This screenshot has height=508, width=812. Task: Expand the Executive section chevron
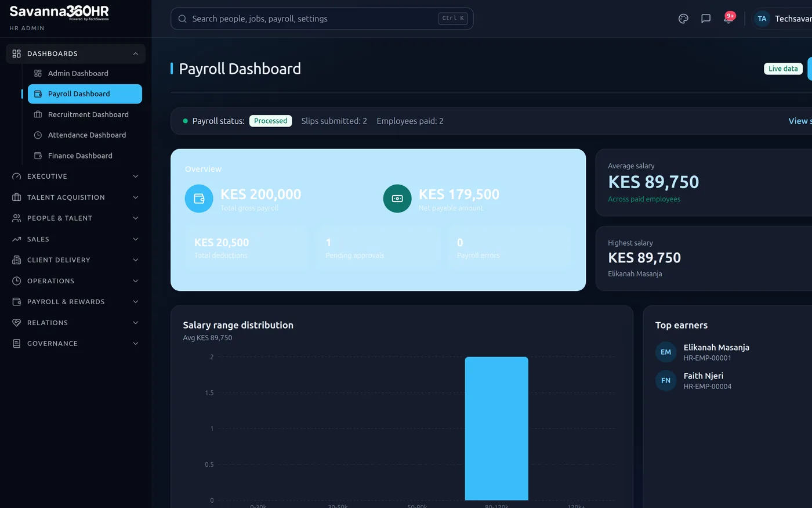click(136, 176)
